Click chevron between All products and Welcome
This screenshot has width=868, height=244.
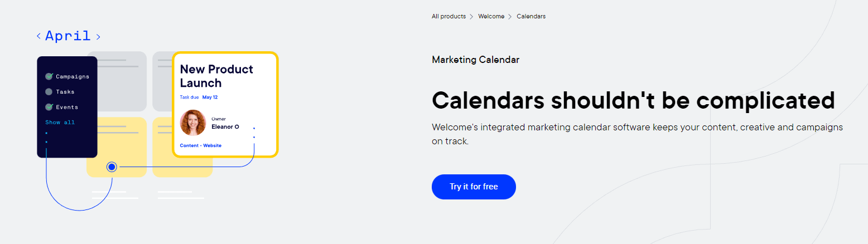(x=471, y=17)
